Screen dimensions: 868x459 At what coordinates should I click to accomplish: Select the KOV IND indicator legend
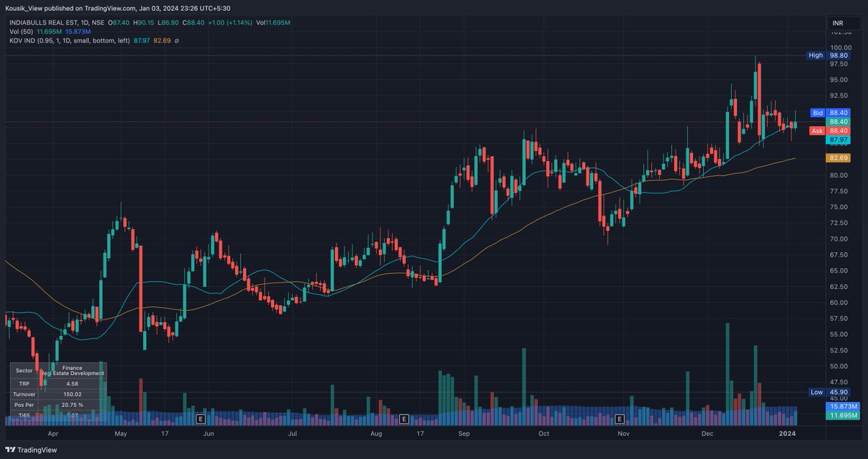point(70,40)
